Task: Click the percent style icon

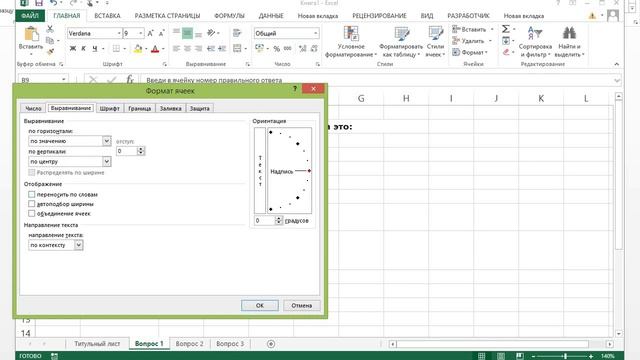Action: (277, 49)
